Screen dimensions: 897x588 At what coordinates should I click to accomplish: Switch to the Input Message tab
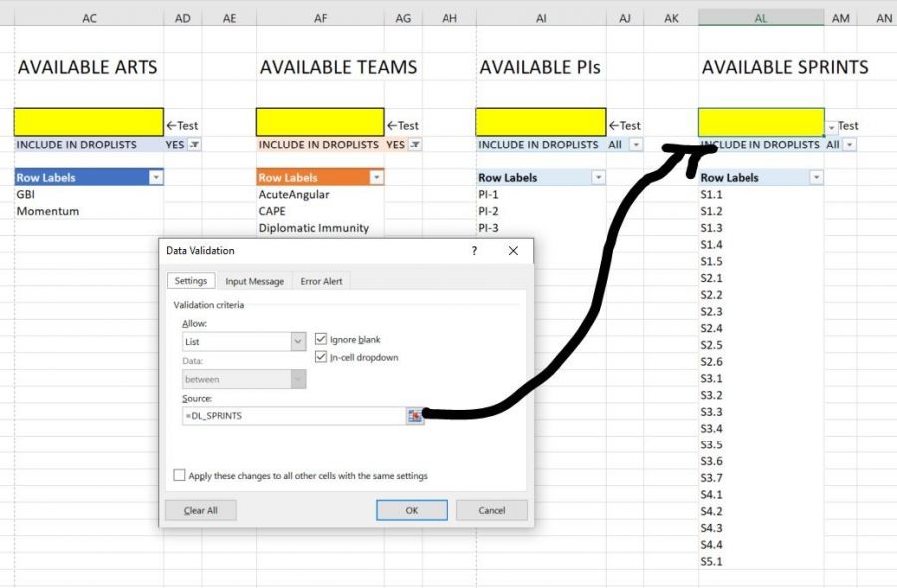pyautogui.click(x=254, y=281)
